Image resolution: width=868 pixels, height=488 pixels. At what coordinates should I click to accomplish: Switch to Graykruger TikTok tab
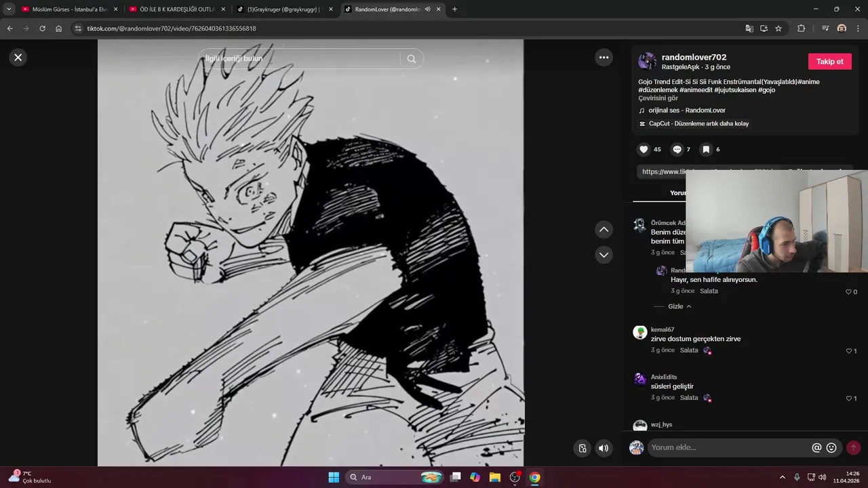click(x=284, y=9)
